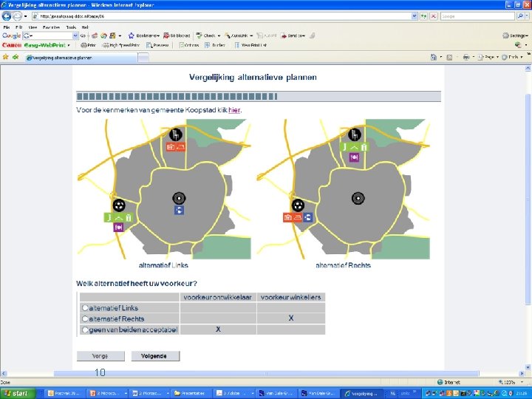Screen dimensions: 532x399
Task: Click the Add to Favorites icon
Action: pos(16,57)
